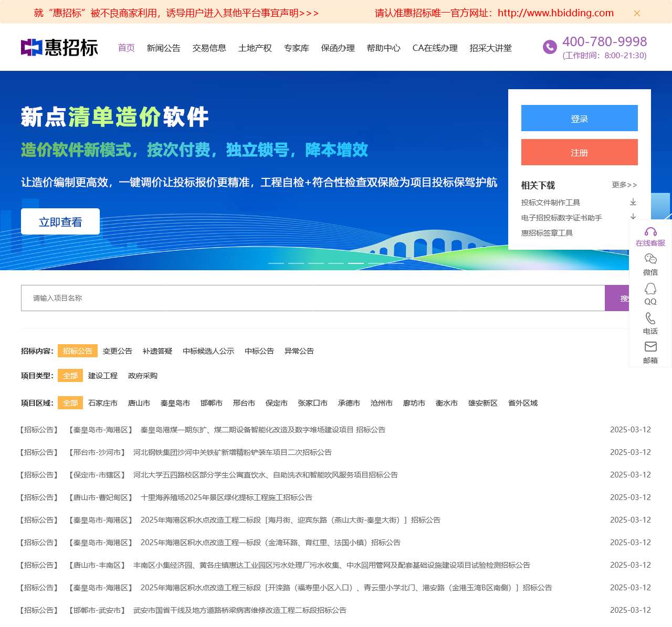Filter region by 张家口市

tap(313, 403)
